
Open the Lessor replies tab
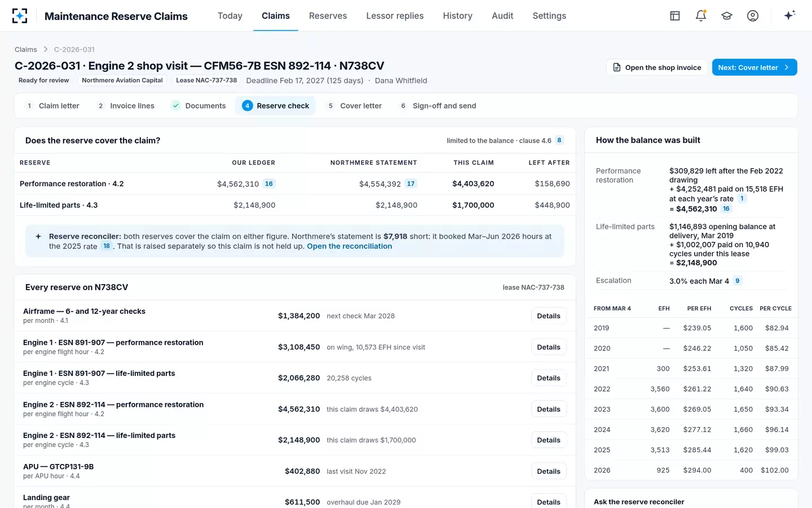(395, 16)
